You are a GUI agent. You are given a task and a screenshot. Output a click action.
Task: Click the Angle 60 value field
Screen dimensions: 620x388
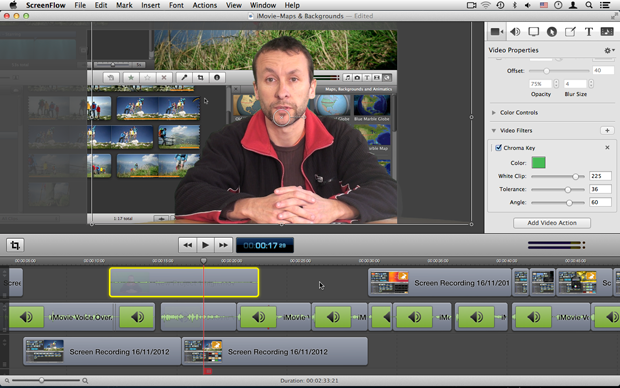coord(600,202)
